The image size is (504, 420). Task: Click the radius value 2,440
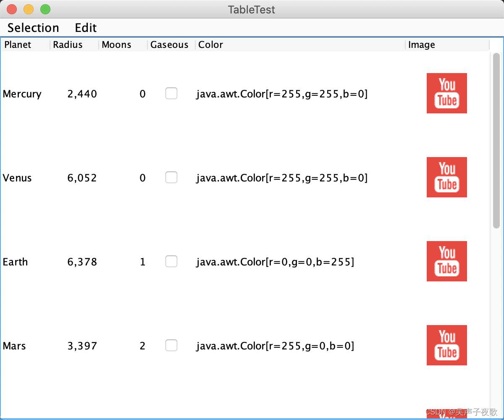click(82, 94)
